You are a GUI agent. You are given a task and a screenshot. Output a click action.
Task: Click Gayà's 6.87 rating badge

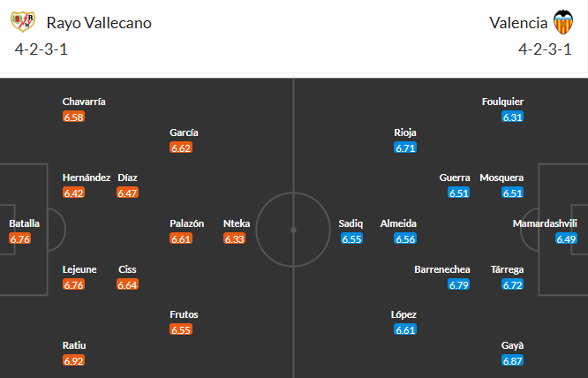click(513, 360)
